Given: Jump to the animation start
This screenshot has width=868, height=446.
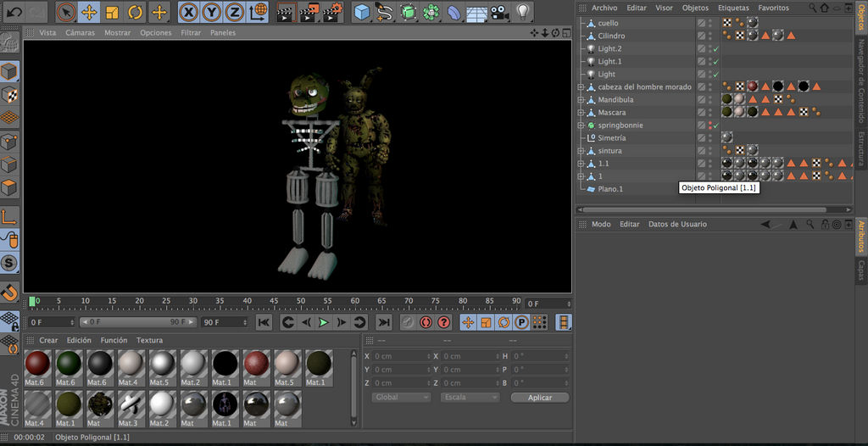Looking at the screenshot, I should pyautogui.click(x=264, y=322).
